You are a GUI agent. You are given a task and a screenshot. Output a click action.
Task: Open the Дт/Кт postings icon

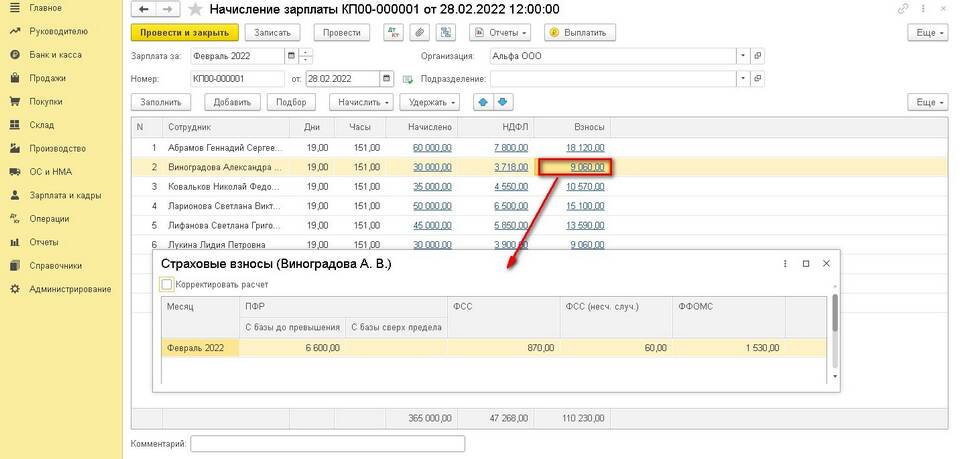pyautogui.click(x=393, y=32)
